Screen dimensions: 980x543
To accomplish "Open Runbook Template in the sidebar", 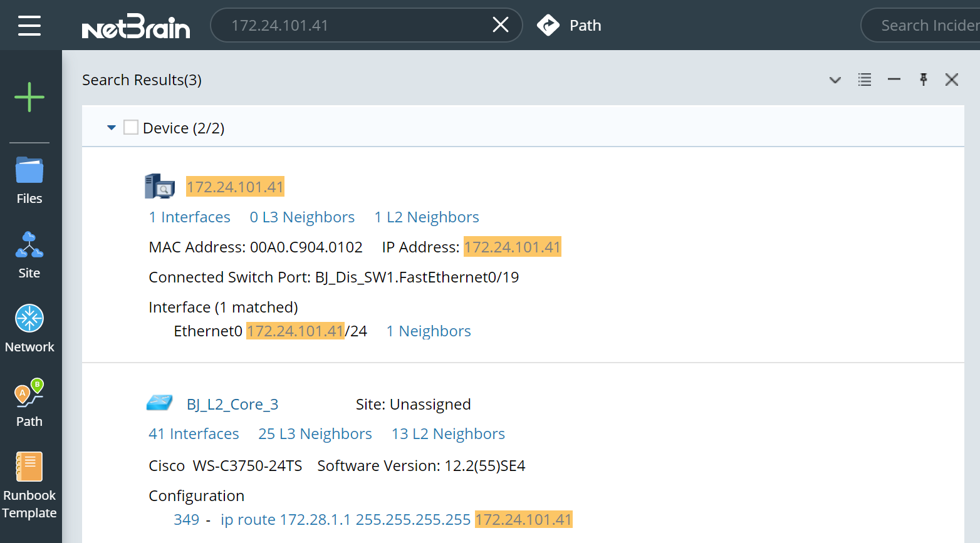I will point(29,486).
